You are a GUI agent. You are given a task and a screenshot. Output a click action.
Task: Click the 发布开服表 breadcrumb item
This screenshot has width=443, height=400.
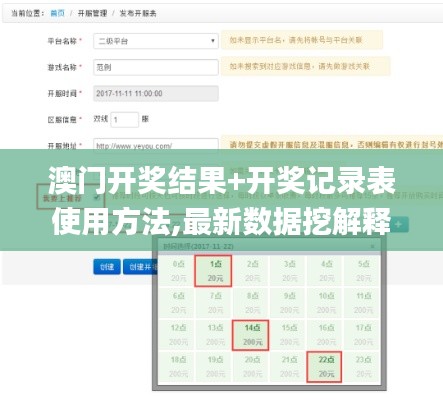[138, 13]
